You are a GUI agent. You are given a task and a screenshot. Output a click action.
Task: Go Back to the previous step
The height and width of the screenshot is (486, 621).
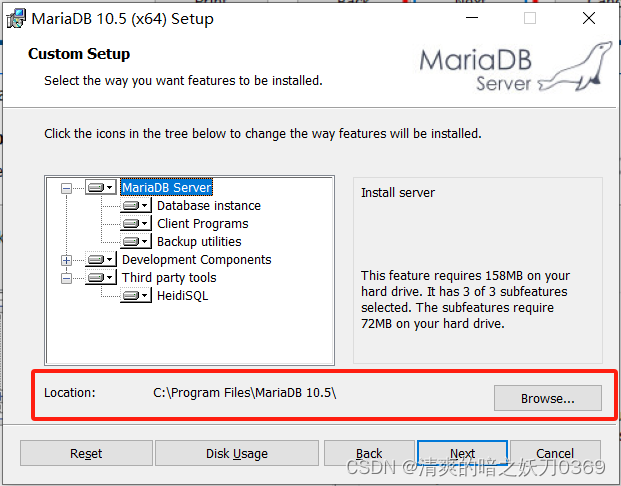[x=369, y=453]
